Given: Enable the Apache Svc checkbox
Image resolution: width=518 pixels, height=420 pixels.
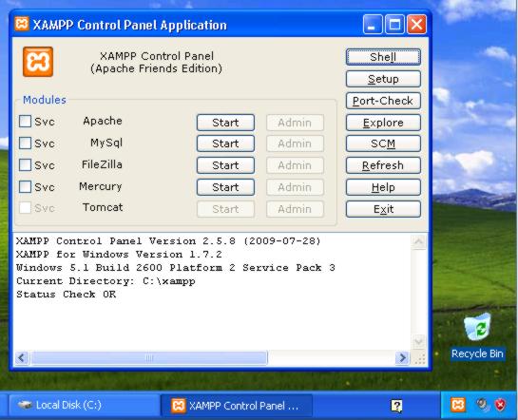Looking at the screenshot, I should [25, 122].
